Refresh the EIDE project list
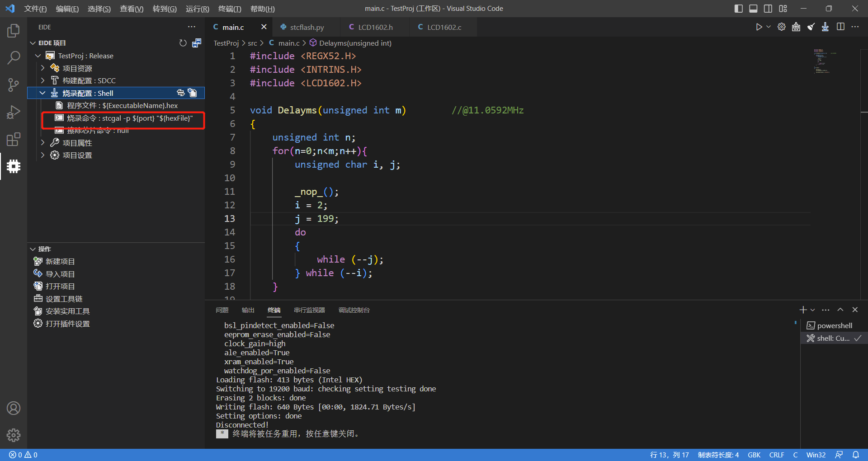 click(183, 43)
